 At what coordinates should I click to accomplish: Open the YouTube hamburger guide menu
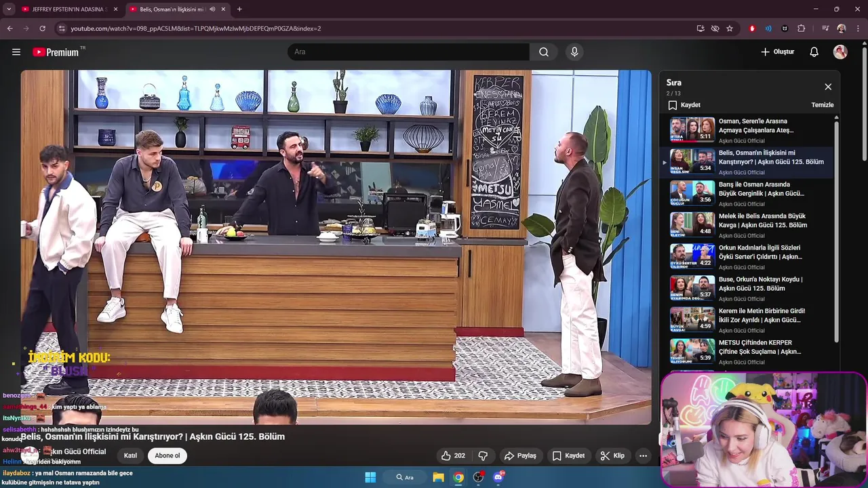point(16,52)
